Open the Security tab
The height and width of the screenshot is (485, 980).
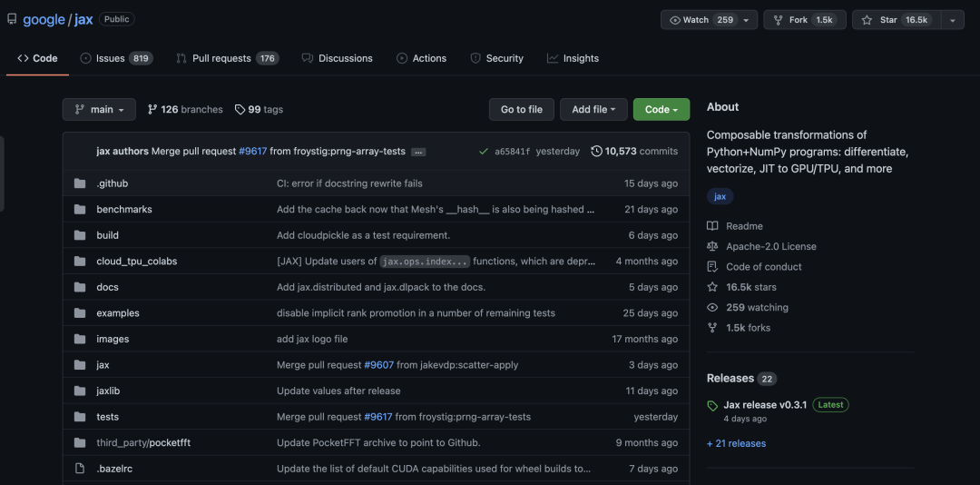pyautogui.click(x=497, y=58)
